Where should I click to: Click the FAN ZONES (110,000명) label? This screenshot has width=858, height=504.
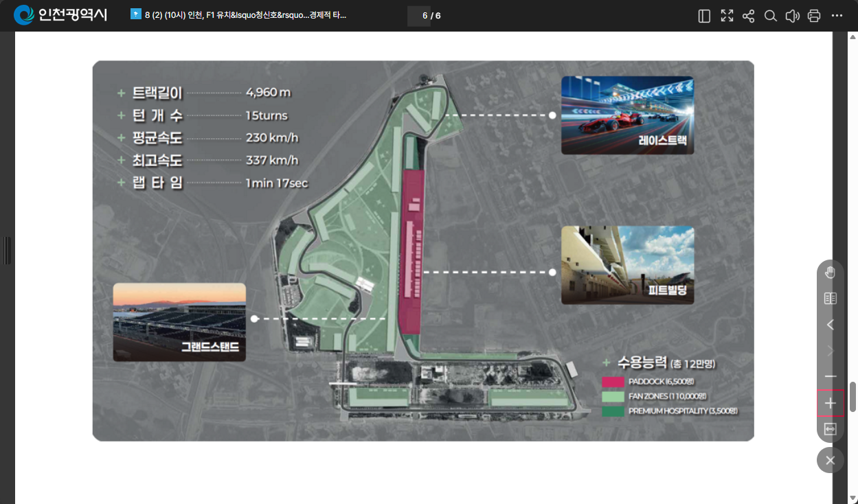[x=667, y=397]
